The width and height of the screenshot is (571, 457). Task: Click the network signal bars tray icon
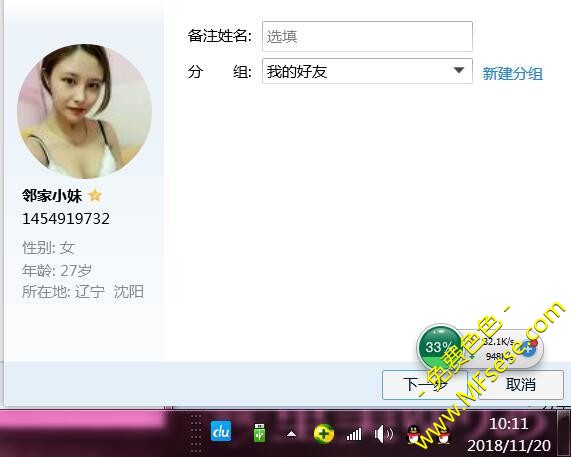354,434
